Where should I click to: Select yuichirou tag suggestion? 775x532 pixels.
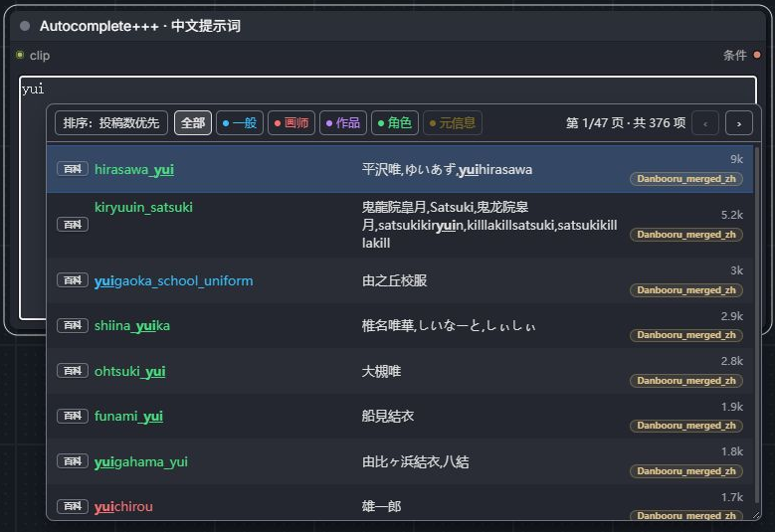click(123, 506)
